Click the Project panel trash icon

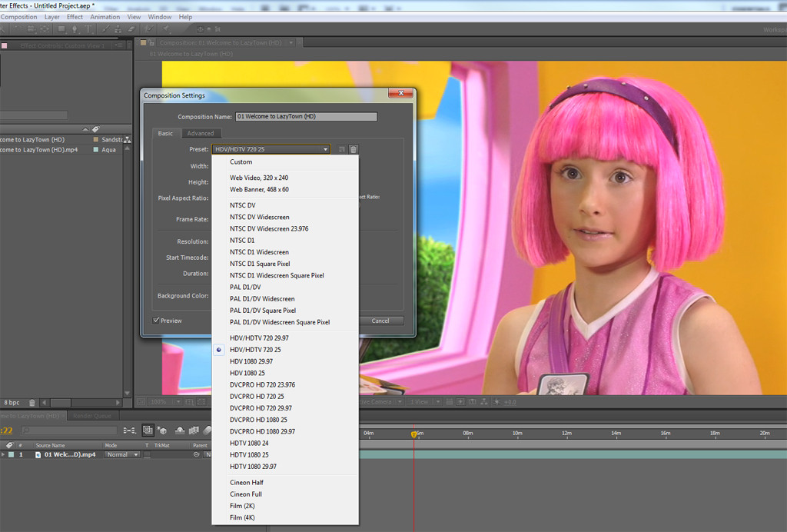(x=32, y=403)
